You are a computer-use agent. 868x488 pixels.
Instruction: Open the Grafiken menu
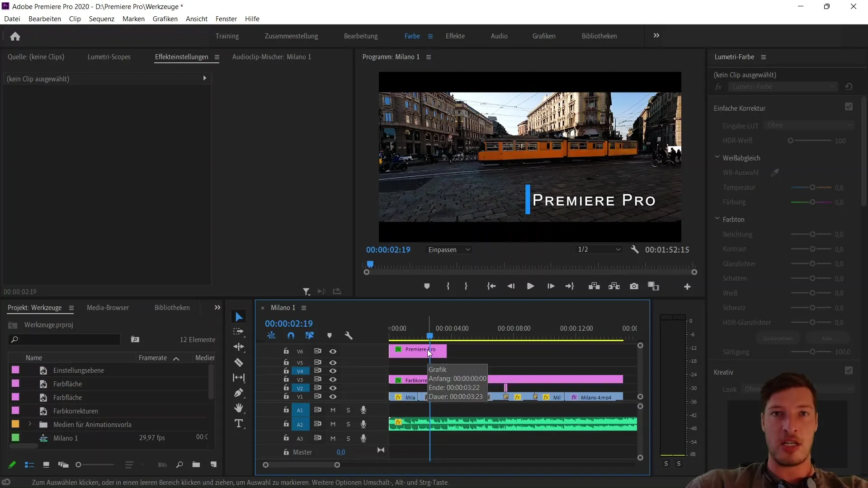pyautogui.click(x=165, y=19)
